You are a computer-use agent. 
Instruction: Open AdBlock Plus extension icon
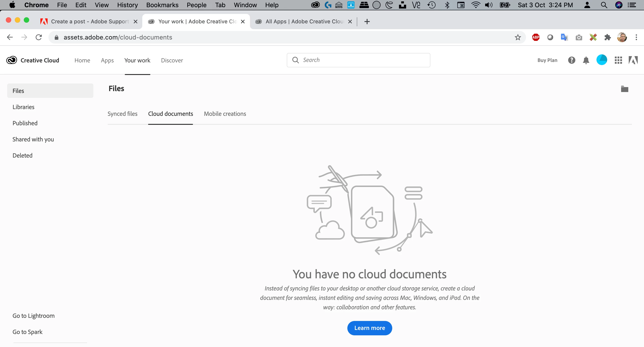pyautogui.click(x=535, y=37)
